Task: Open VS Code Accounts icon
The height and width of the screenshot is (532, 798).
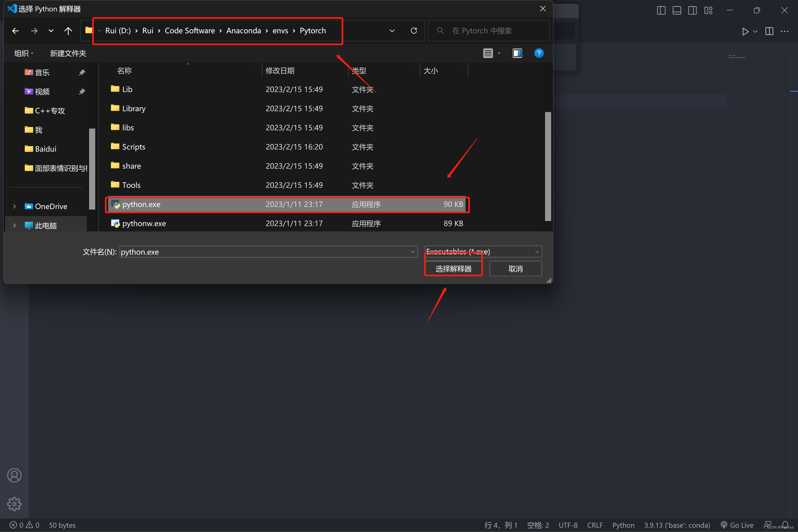Action: pos(14,475)
